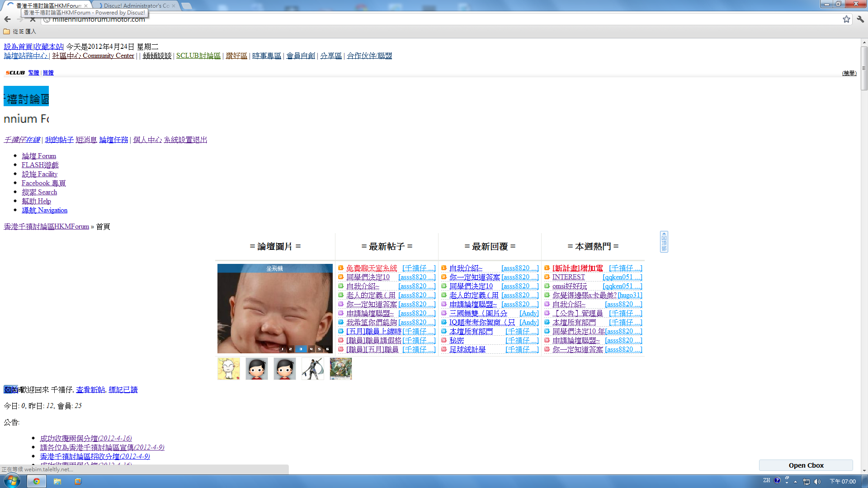Open the 論壇 Forum menu item
The image size is (868, 488).
(x=39, y=156)
